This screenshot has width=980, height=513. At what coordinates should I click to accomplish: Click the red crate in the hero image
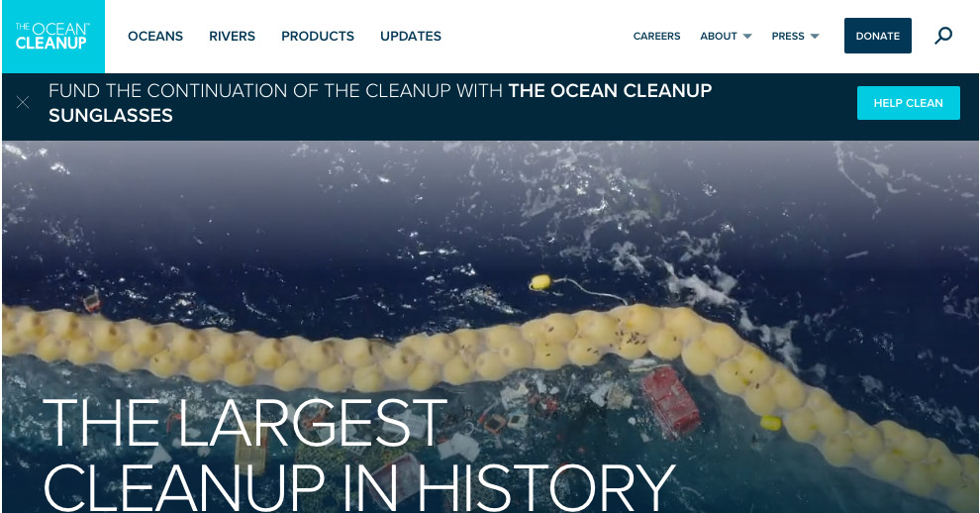click(670, 400)
